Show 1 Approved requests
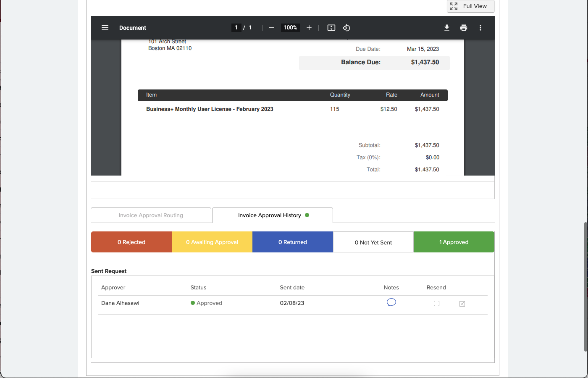This screenshot has width=588, height=378. coord(454,242)
